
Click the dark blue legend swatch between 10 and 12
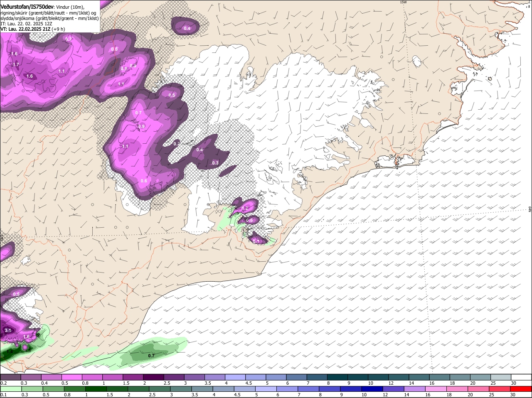[x=372, y=389]
